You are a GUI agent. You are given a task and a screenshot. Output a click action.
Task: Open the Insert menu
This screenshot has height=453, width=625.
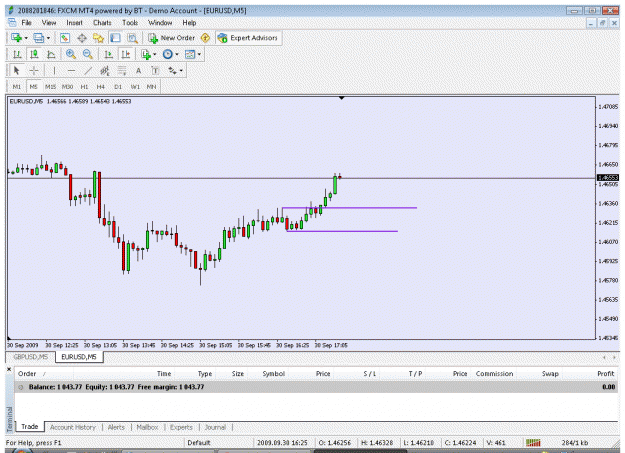[x=75, y=23]
